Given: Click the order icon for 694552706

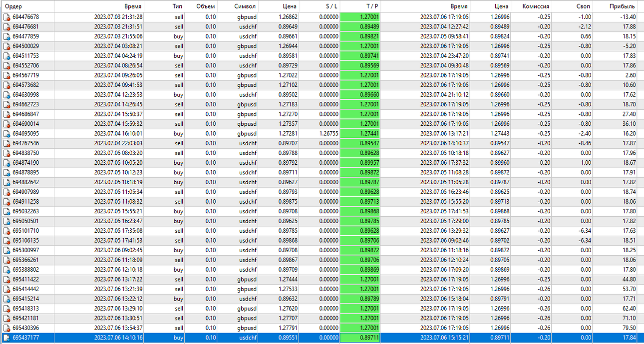Looking at the screenshot, I should [6, 65].
